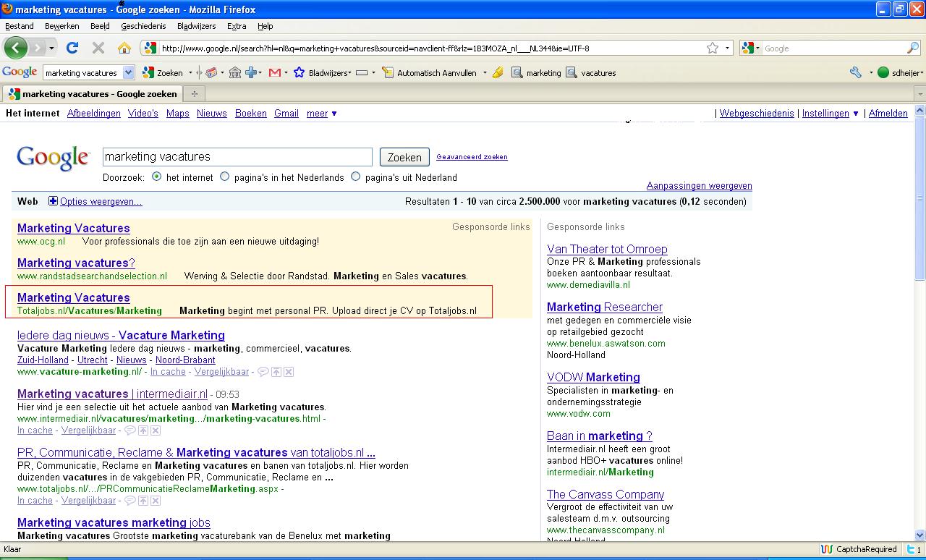The width and height of the screenshot is (926, 560).
Task: Select "pagina's in het Nederlands" radio option
Action: click(x=225, y=177)
